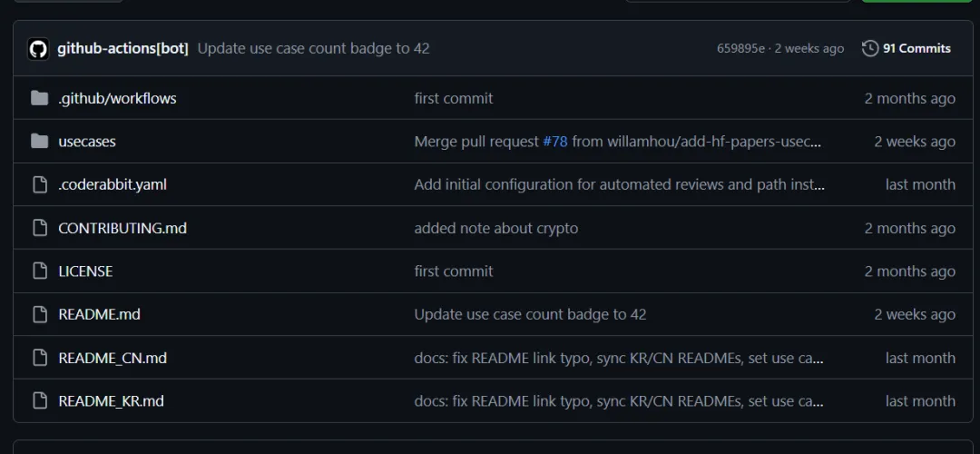The image size is (980, 454).
Task: Click the README_KR.md file icon
Action: pyautogui.click(x=39, y=400)
